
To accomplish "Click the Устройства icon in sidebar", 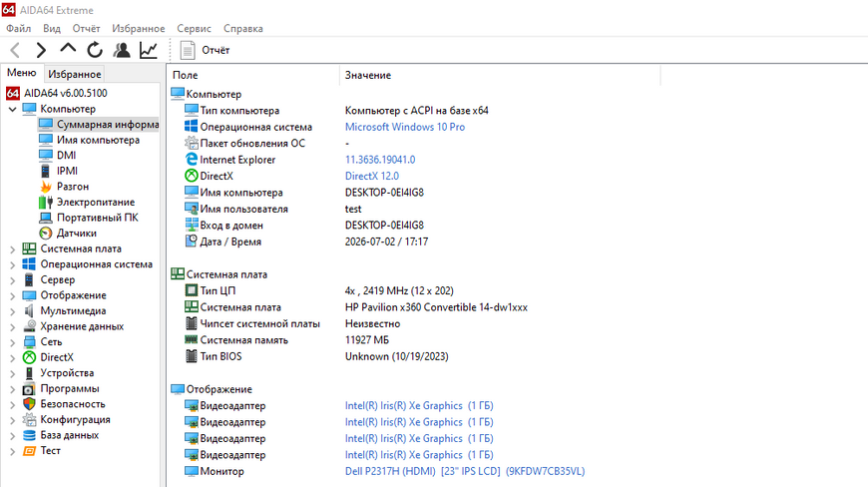I will click(29, 372).
